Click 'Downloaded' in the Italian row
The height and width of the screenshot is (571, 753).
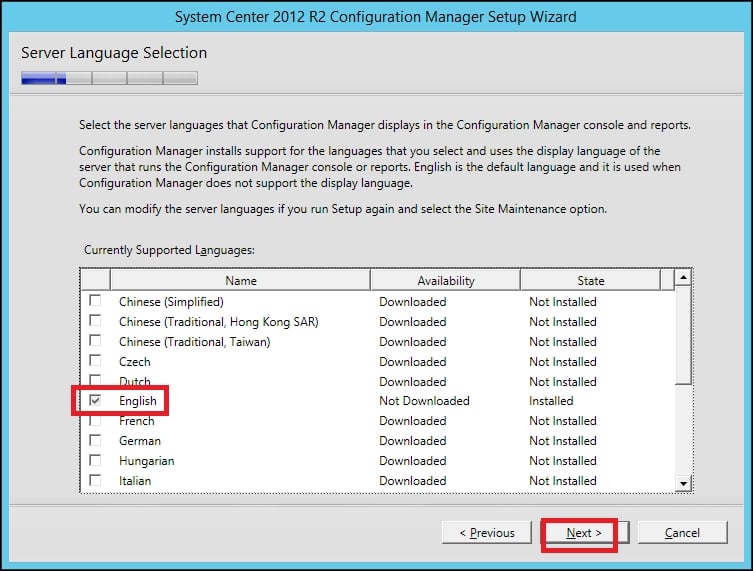(x=413, y=481)
